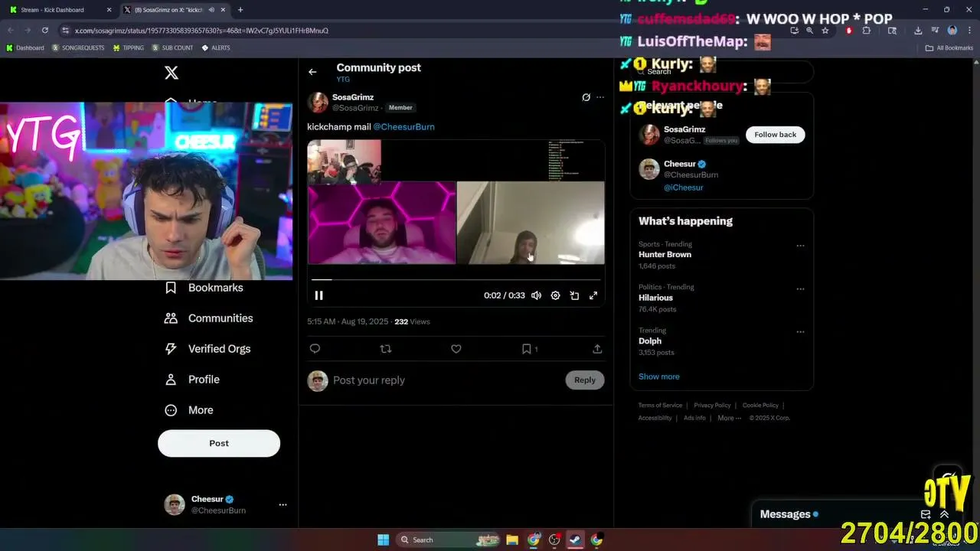Open Terms of Service footer link
Screen dimensions: 980x551
[x=660, y=406]
